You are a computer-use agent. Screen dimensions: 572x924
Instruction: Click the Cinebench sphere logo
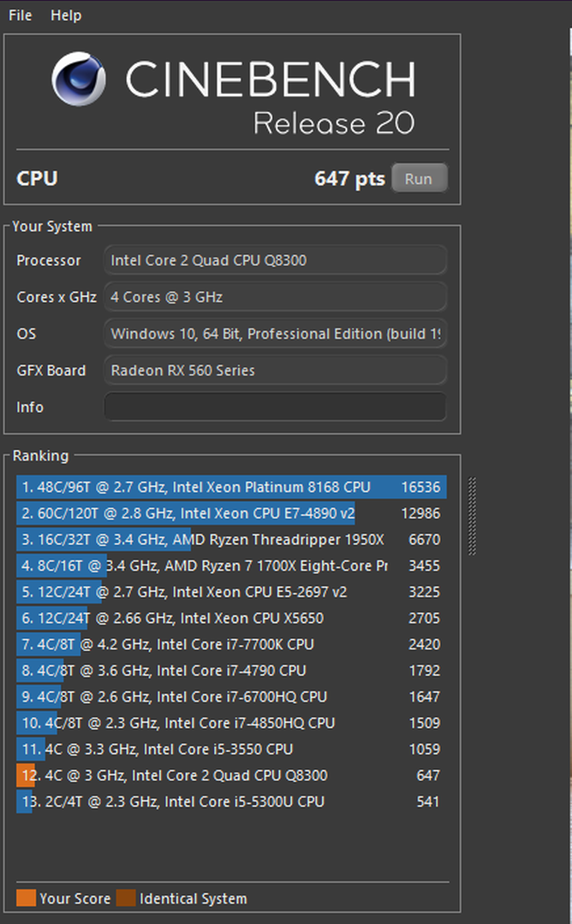[79, 79]
